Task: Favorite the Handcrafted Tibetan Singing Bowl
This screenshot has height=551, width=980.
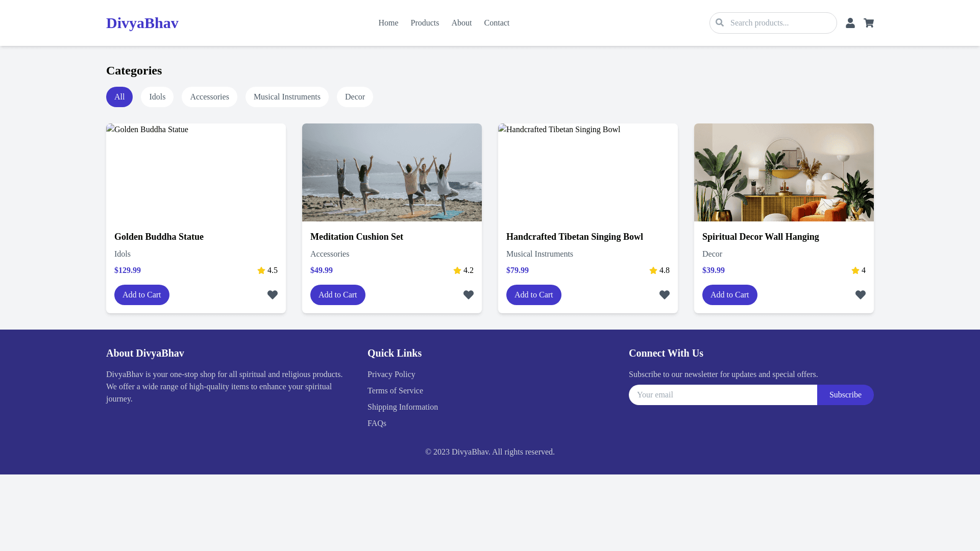Action: pos(665,295)
